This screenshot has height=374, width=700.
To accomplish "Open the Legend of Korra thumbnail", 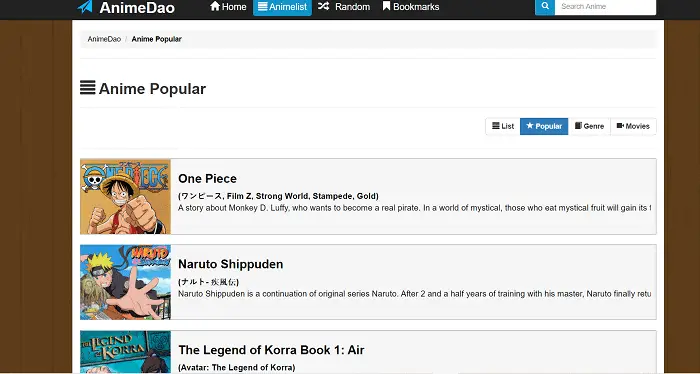I will [x=125, y=352].
